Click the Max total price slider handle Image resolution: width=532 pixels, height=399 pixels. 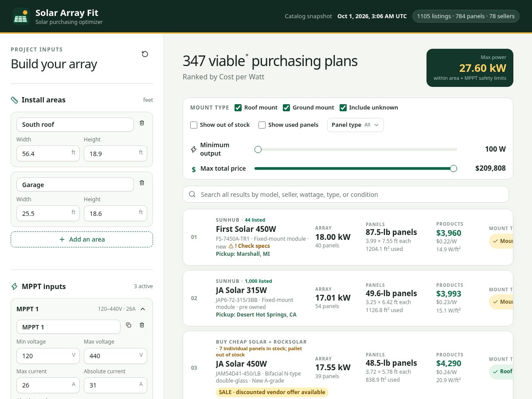click(453, 168)
